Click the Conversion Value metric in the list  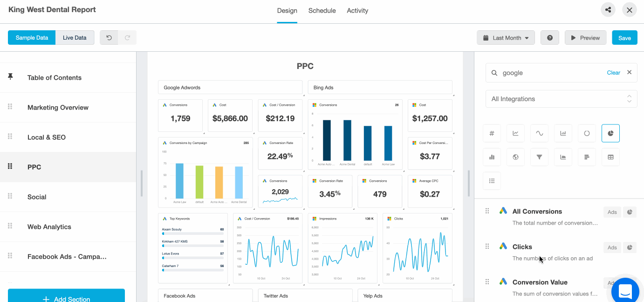[540, 282]
